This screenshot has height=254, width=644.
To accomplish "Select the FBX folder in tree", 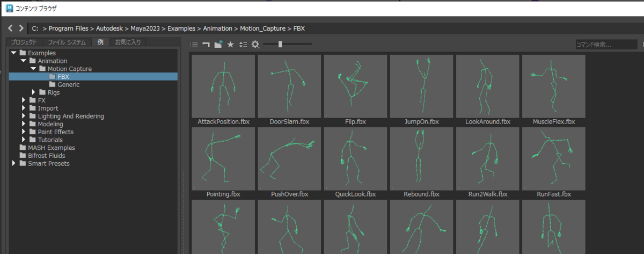I will pos(93,77).
